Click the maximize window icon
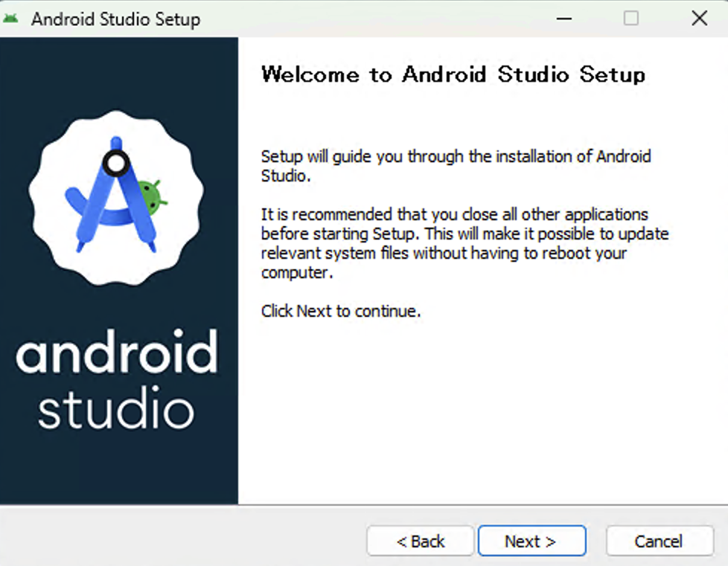The height and width of the screenshot is (566, 728). click(630, 17)
